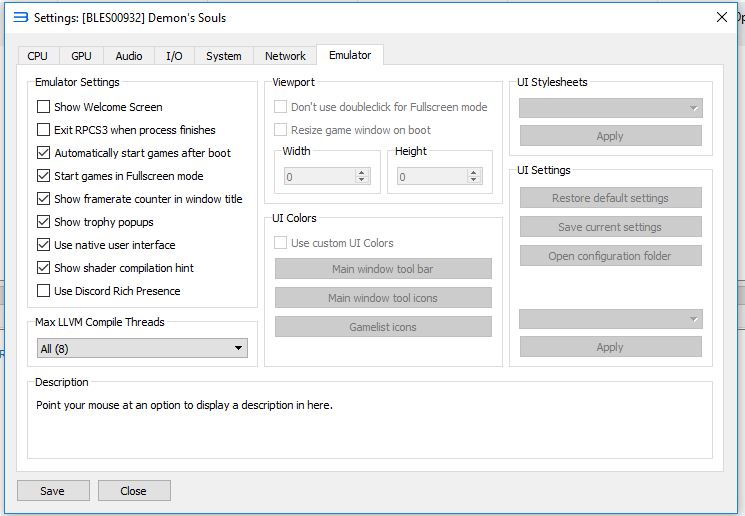Disable Start games in Fullscreen mode
745x516 pixels.
point(43,176)
